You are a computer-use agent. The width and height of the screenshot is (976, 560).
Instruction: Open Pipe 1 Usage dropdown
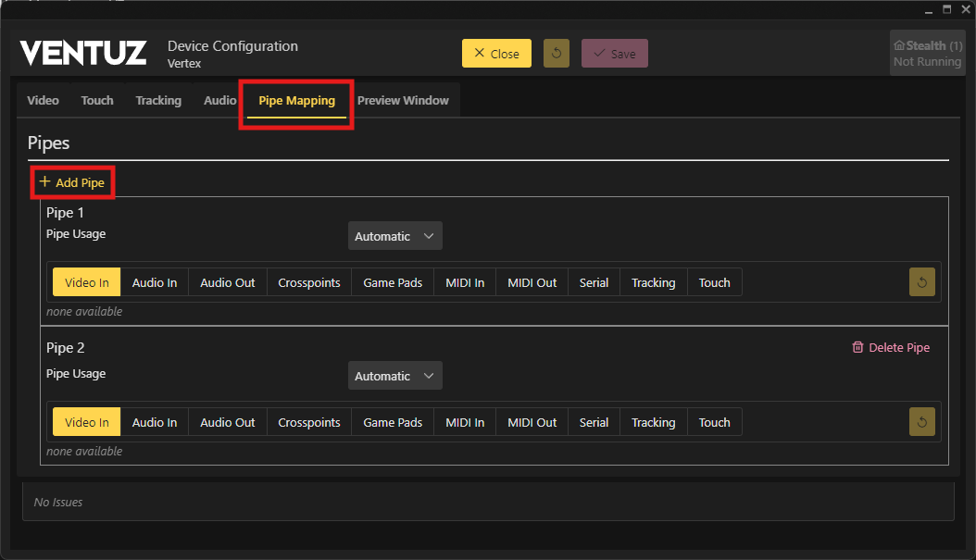pyautogui.click(x=394, y=236)
